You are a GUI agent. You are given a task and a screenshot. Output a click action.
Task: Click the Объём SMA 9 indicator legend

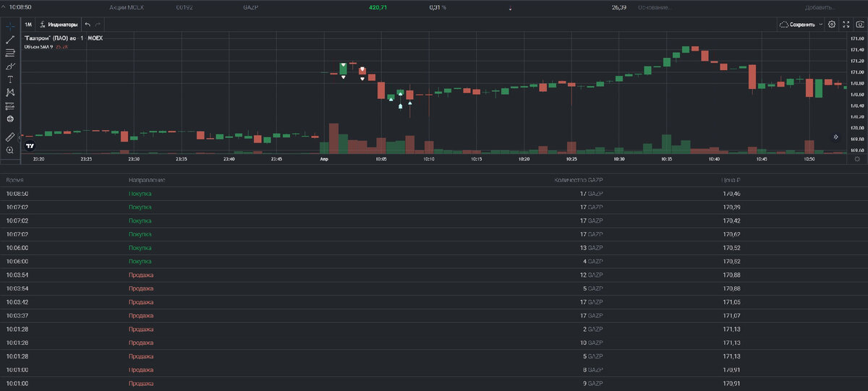[x=38, y=46]
